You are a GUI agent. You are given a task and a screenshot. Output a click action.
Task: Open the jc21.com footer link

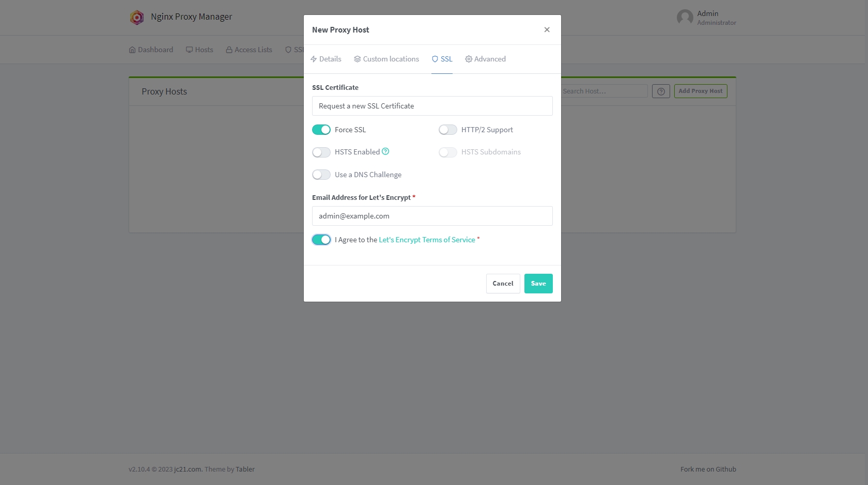pyautogui.click(x=188, y=470)
